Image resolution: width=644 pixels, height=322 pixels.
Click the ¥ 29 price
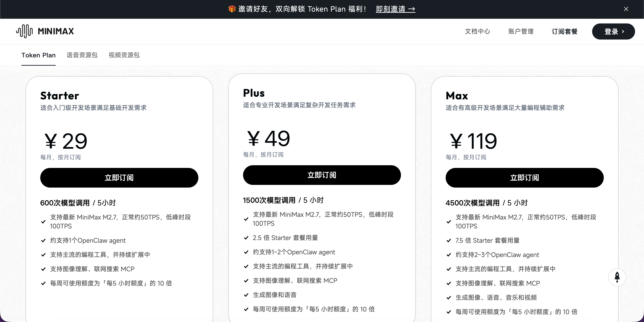pos(66,141)
